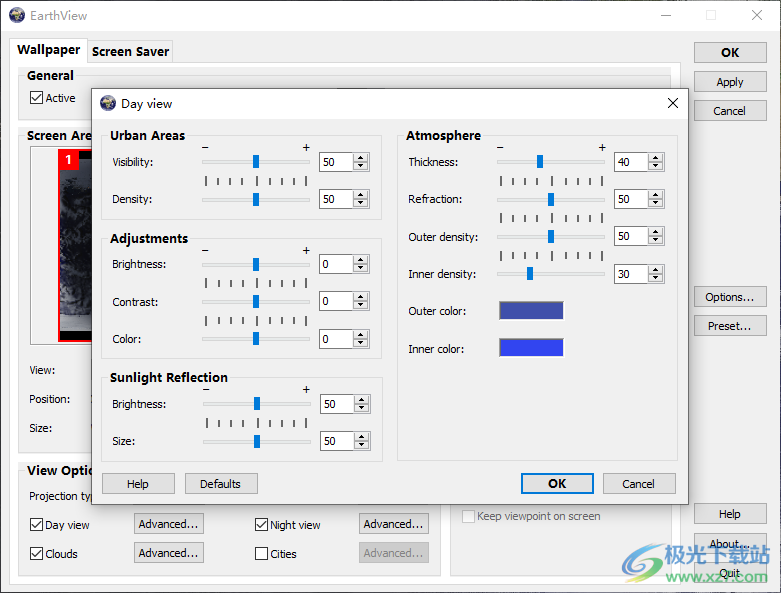Switch to the Screen Saver tab
The height and width of the screenshot is (593, 781).
point(130,51)
